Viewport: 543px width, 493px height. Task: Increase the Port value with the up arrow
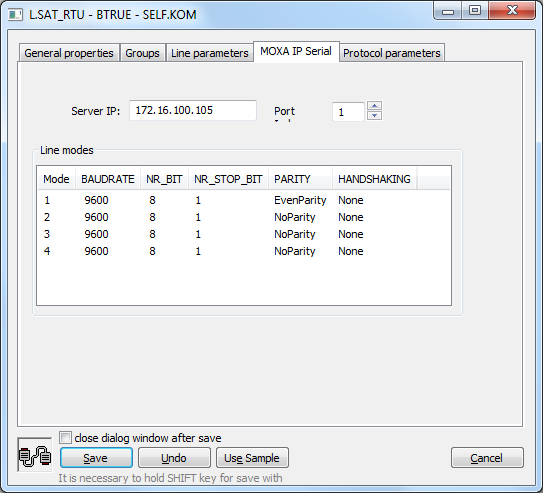[x=374, y=106]
